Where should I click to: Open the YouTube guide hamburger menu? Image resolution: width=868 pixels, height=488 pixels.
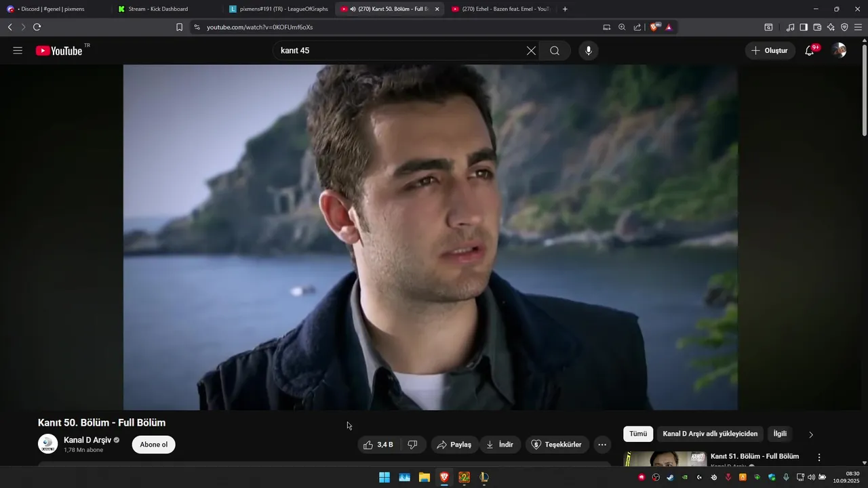click(x=18, y=51)
